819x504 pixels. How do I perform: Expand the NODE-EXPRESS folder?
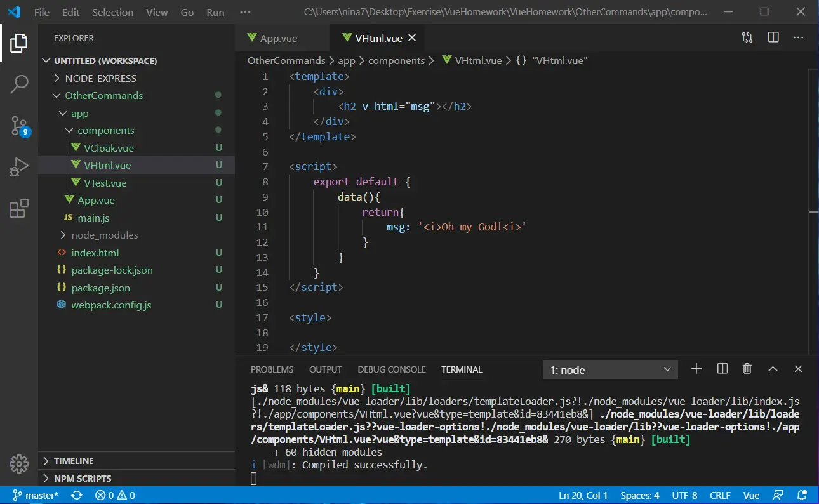(100, 78)
